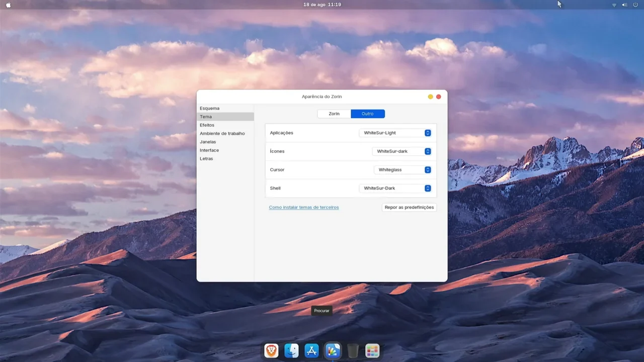The width and height of the screenshot is (644, 362).
Task: Open the power menu icon
Action: [x=635, y=5]
